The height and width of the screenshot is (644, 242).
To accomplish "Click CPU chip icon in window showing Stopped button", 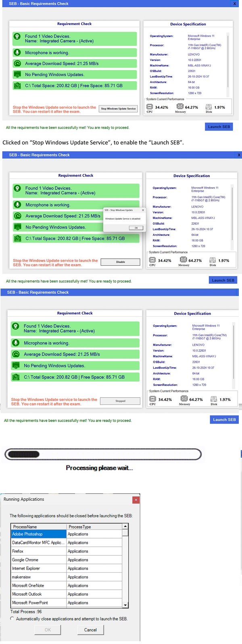I will (x=152, y=399).
